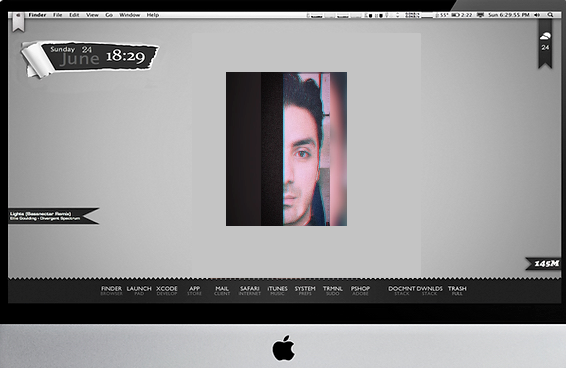The height and width of the screenshot is (368, 566).
Task: Click the weather cloud ribbon widget
Action: pos(545,43)
